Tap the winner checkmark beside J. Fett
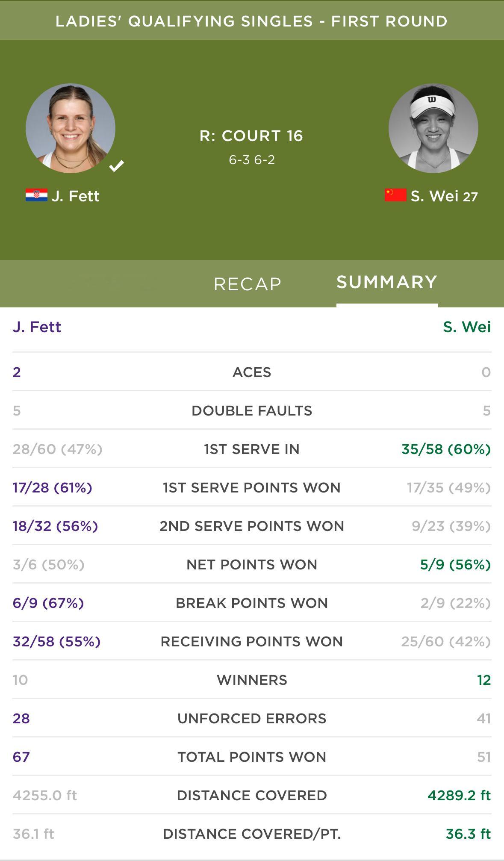The width and height of the screenshot is (504, 861). click(x=116, y=165)
